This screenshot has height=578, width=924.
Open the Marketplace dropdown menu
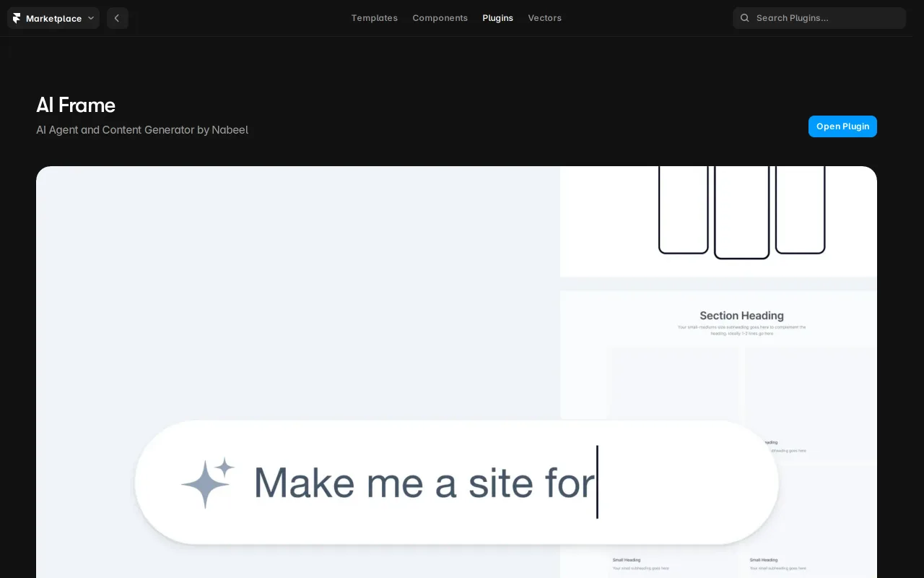53,18
